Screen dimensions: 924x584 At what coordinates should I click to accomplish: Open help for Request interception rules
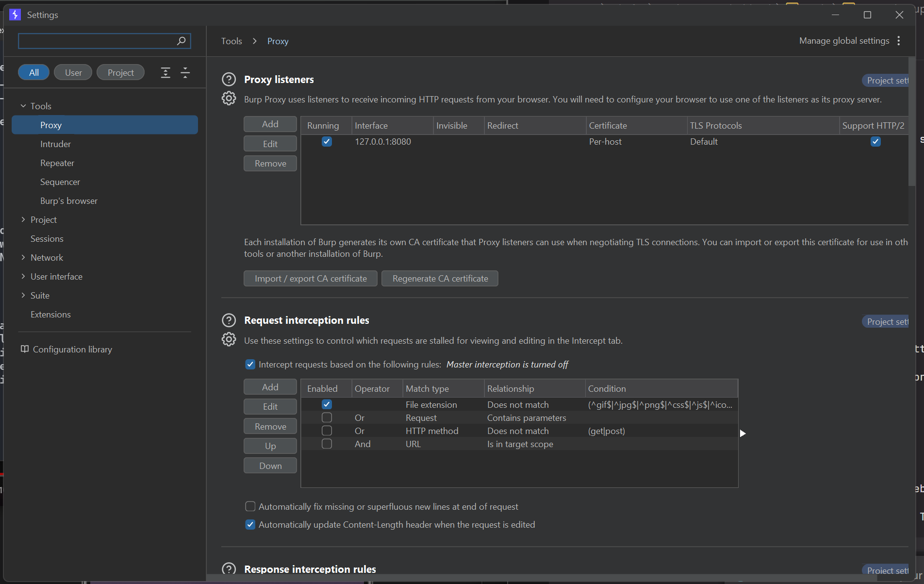pos(229,320)
